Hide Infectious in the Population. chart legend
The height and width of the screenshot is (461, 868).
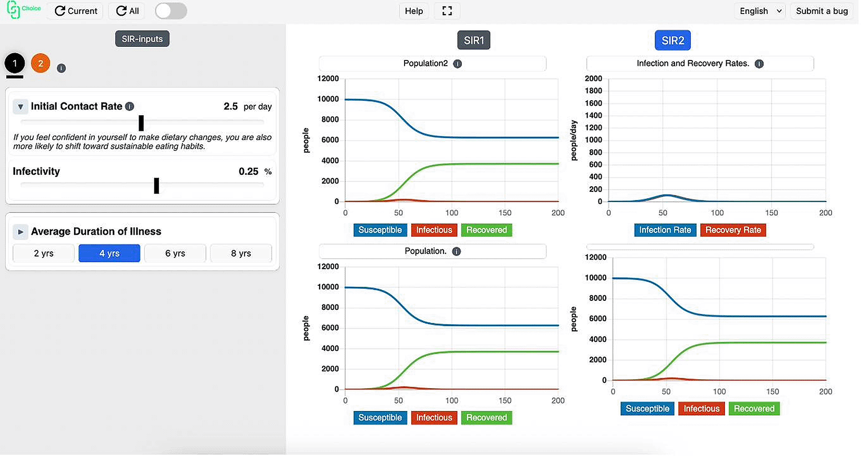pos(434,418)
